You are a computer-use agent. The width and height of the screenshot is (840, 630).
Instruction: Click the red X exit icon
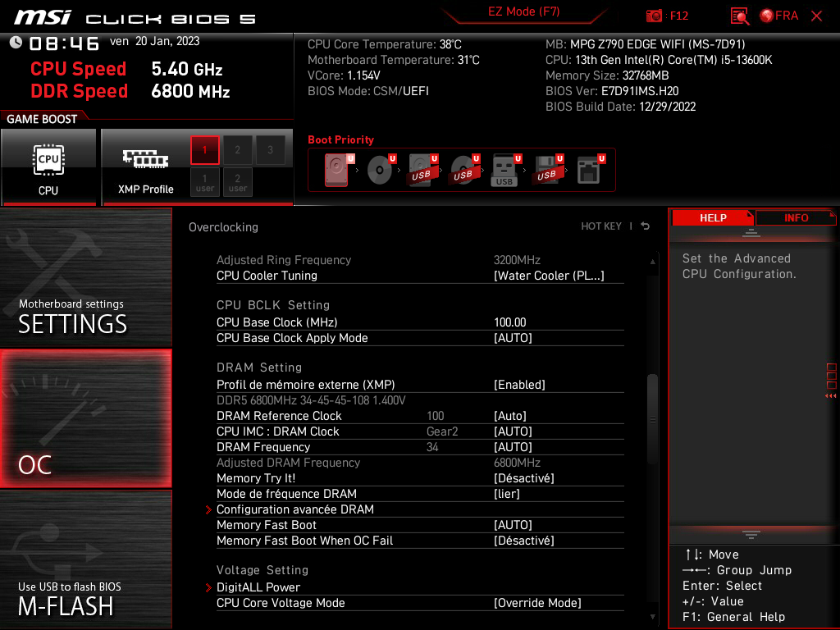click(x=816, y=16)
